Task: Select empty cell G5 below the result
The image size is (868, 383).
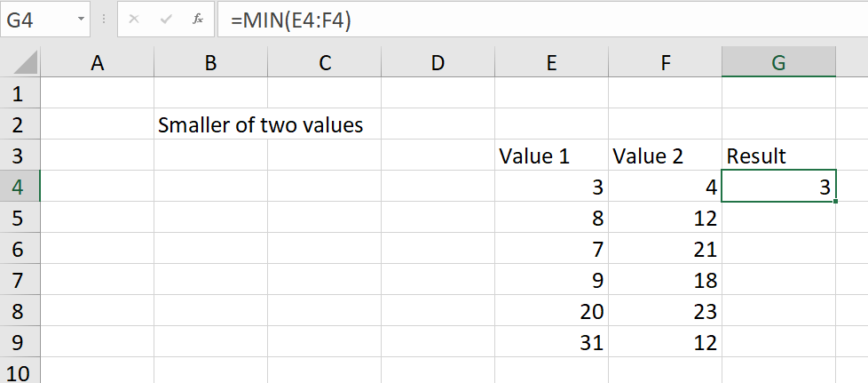Action: [778, 218]
